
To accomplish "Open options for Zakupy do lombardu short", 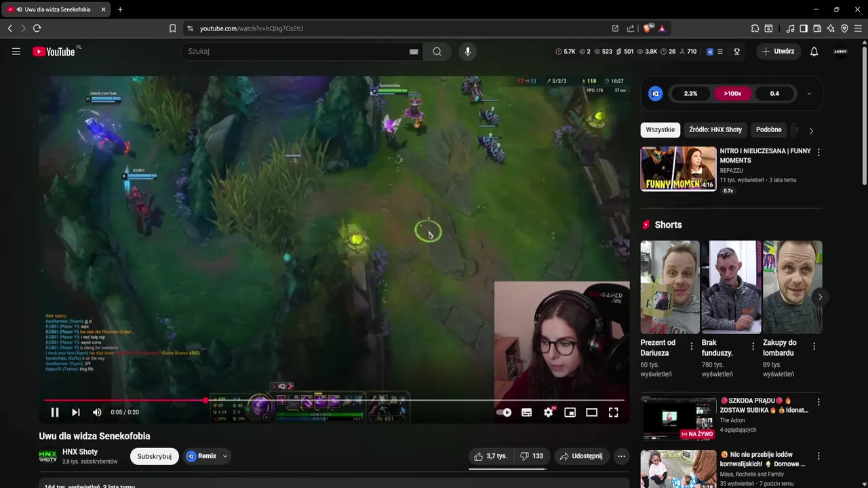I will pyautogui.click(x=814, y=346).
